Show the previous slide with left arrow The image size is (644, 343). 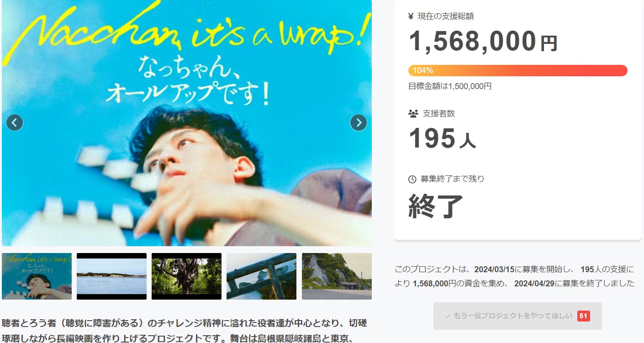coord(15,122)
